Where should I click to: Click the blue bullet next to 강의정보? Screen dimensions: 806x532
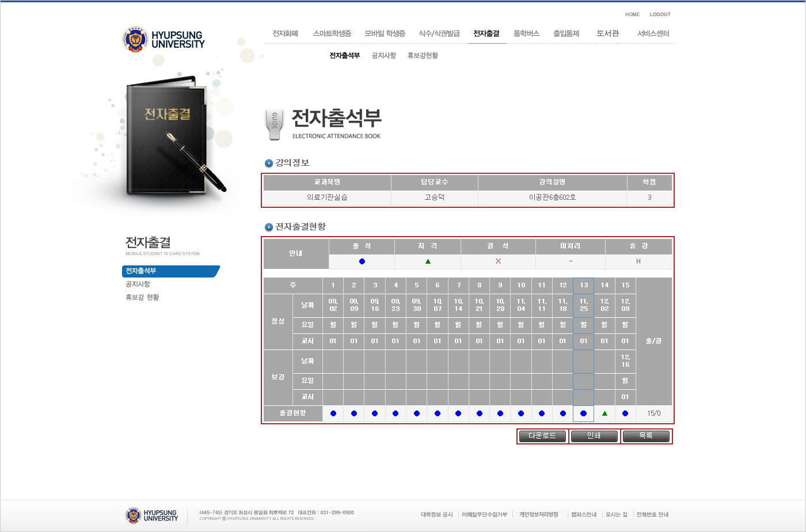click(x=269, y=164)
